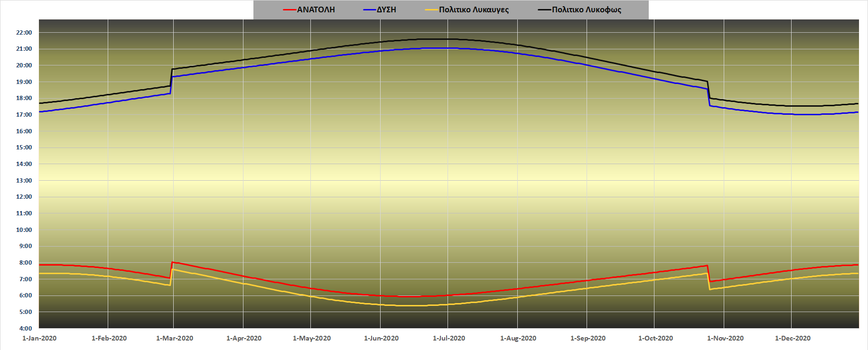Select the 1-Jan-2020 date axis label

click(39, 338)
